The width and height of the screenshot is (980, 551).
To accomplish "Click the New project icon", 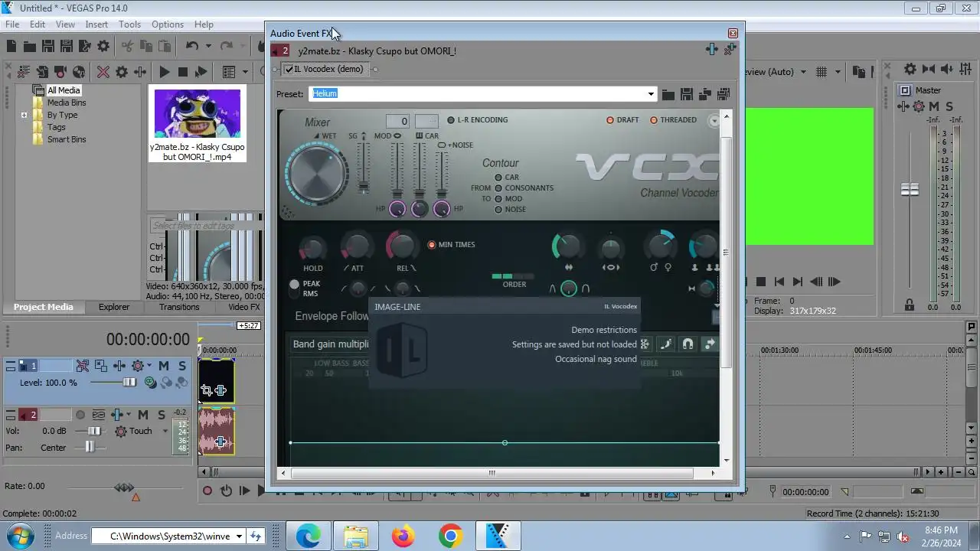I will tap(11, 47).
